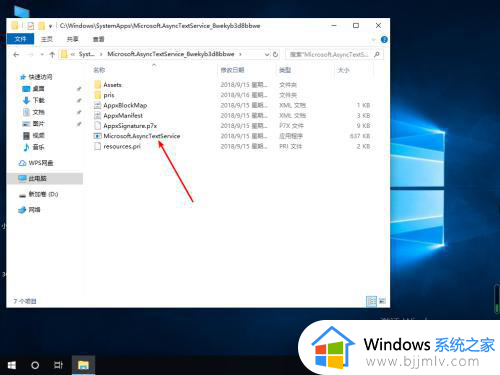
Task: Click the help question mark icon
Action: pos(384,40)
